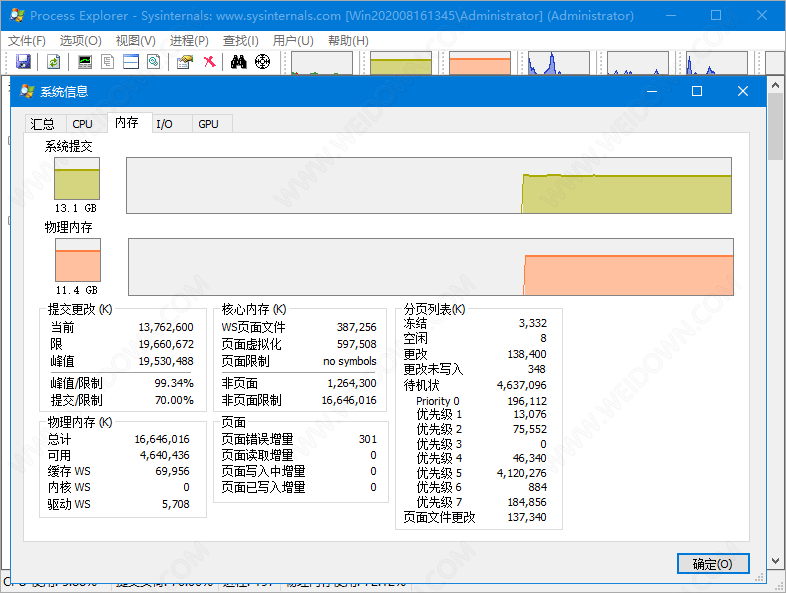Viewport: 786px width, 593px height.
Task: Click the crosshair Find Window's Process icon
Action: [262, 62]
